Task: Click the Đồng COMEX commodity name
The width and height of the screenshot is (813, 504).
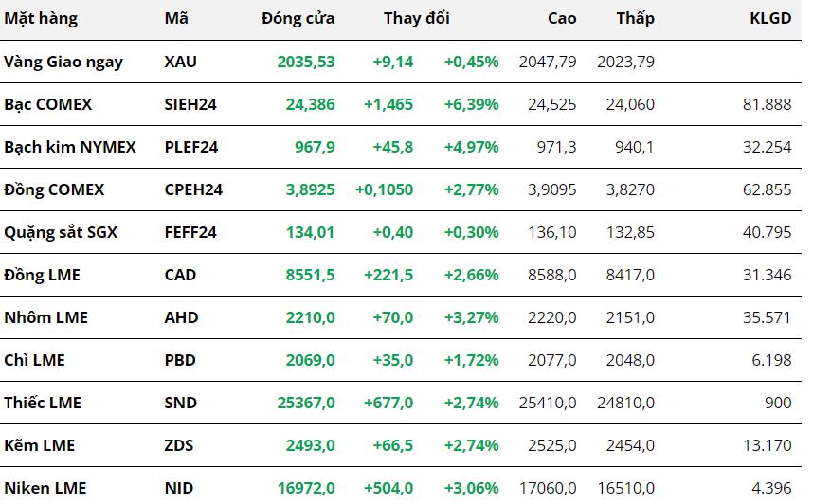Action: tap(54, 189)
